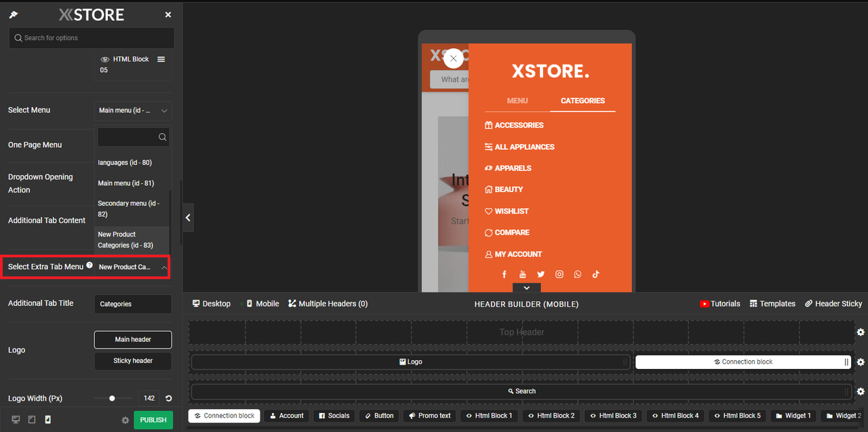Screen dimensions: 868x432
Task: Switch preview to tablet device icon
Action: click(32, 420)
